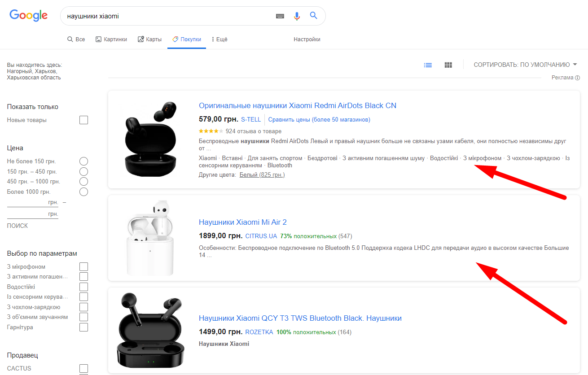Select the 150 грн. – 450 грн. price range
Image resolution: width=588 pixels, height=375 pixels.
click(83, 171)
